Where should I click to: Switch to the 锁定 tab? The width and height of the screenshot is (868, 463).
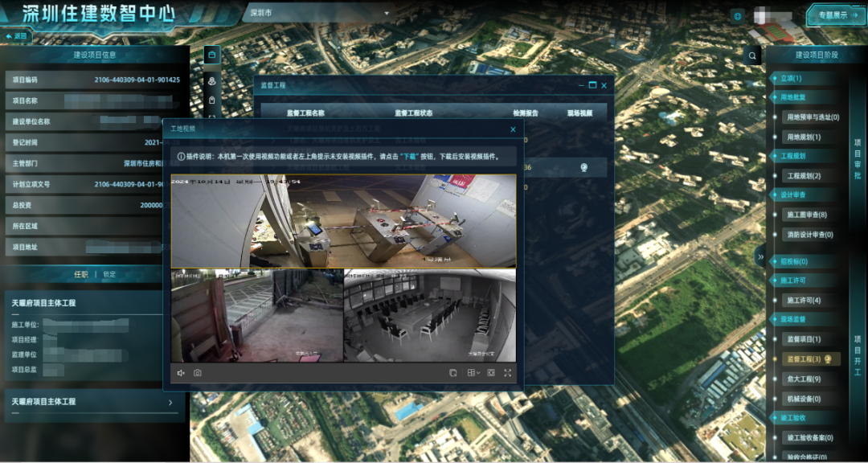(109, 274)
